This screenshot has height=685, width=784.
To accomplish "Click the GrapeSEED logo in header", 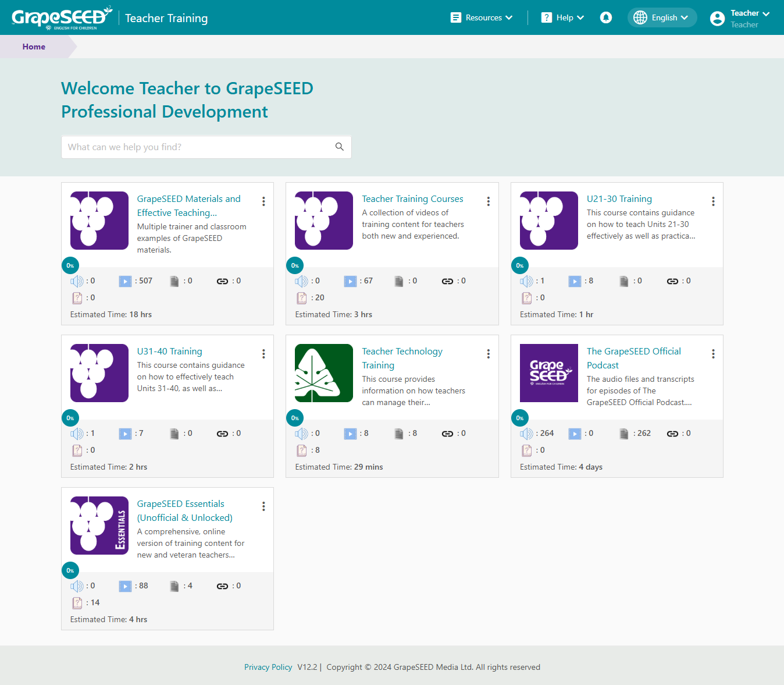I will point(62,17).
